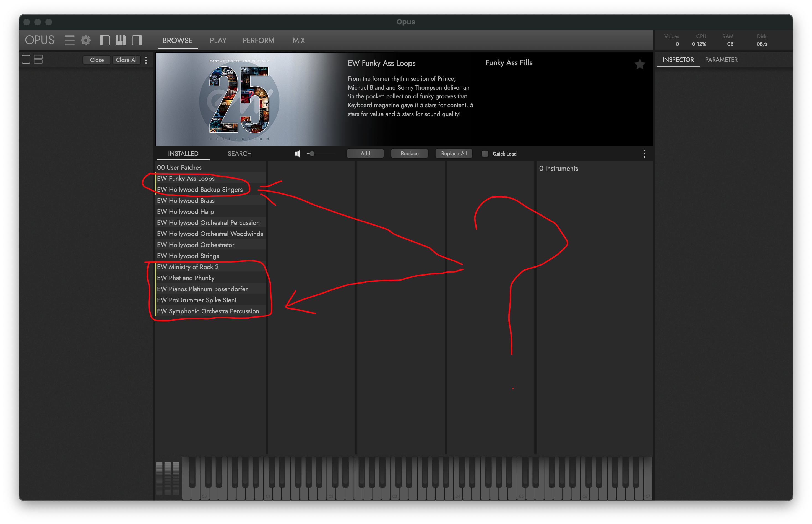Click the Replace All button

click(454, 154)
